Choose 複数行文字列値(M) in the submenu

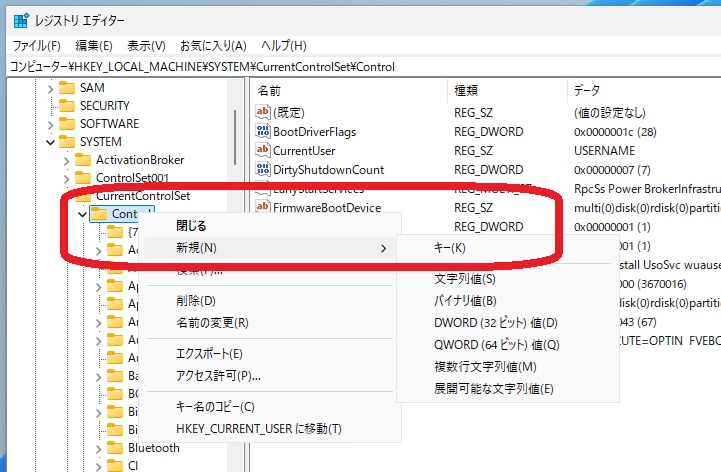[508, 367]
